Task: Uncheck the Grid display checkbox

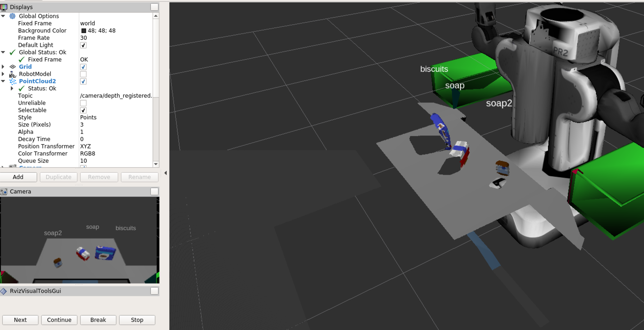Action: [x=83, y=67]
